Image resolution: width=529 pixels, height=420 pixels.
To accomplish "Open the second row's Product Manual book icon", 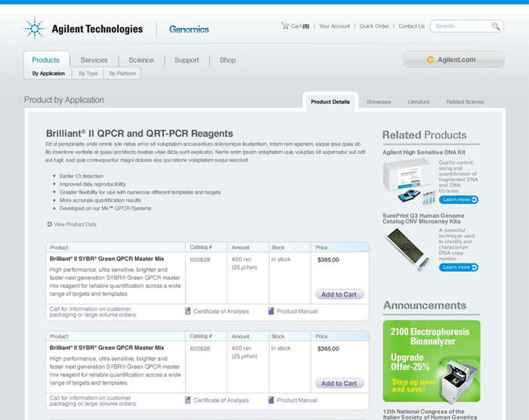I will coord(271,400).
